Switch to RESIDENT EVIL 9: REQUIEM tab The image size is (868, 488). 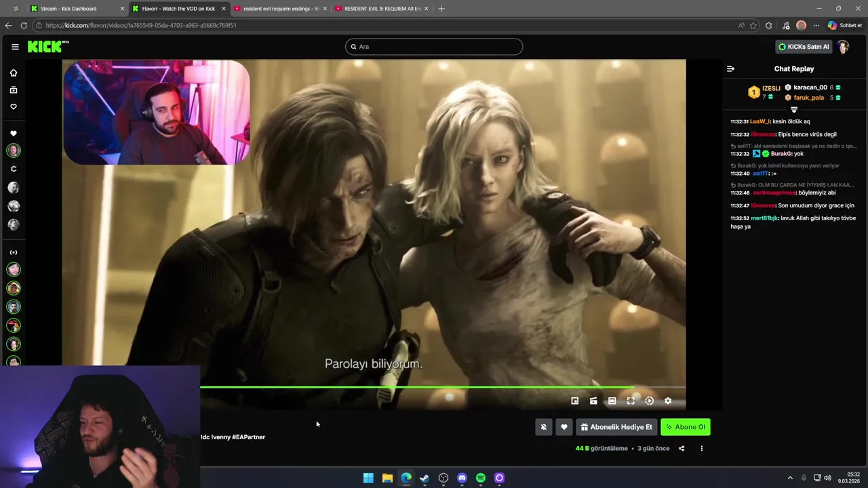(x=382, y=9)
